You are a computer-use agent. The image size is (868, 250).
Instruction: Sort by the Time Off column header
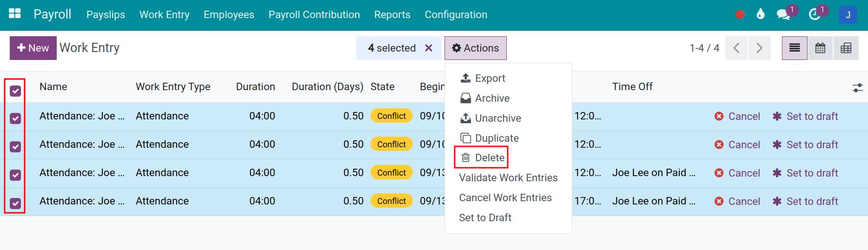point(632,86)
